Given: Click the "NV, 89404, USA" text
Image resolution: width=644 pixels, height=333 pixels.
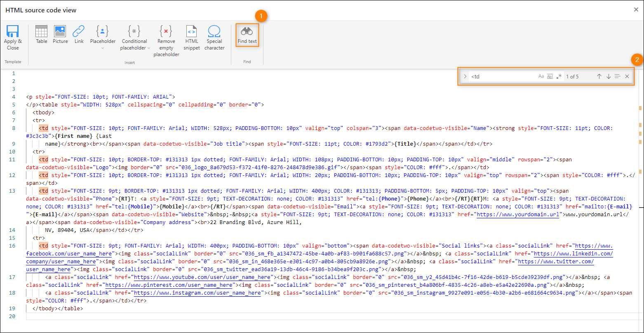Looking at the screenshot, I should tap(67, 230).
